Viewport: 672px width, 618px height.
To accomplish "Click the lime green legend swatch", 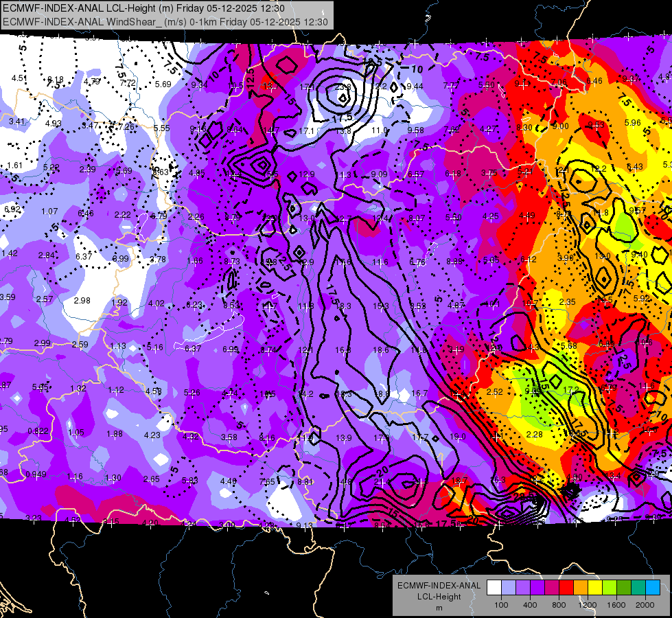I will tap(610, 588).
